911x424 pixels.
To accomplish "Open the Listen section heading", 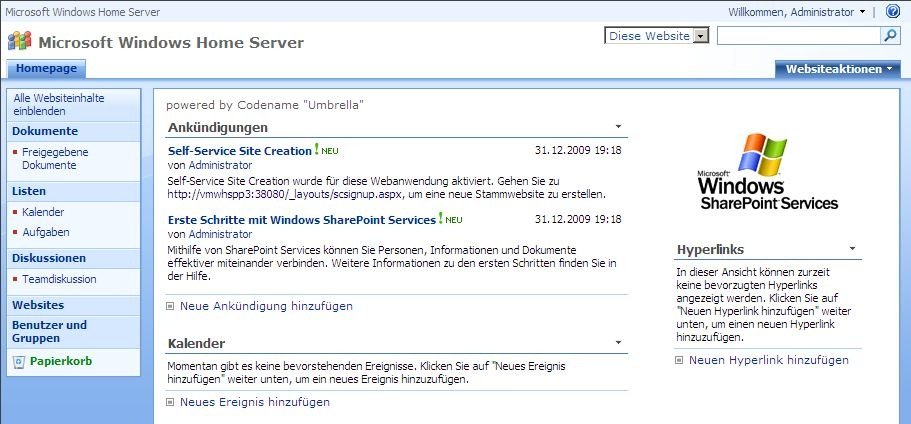I will 29,191.
